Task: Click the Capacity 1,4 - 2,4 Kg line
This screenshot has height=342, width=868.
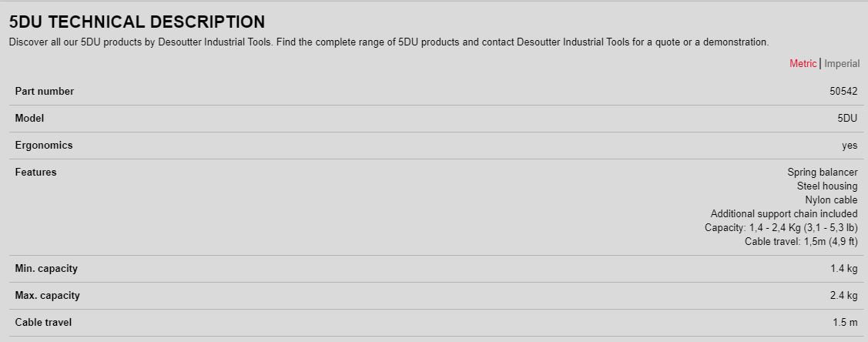Action: click(781, 227)
